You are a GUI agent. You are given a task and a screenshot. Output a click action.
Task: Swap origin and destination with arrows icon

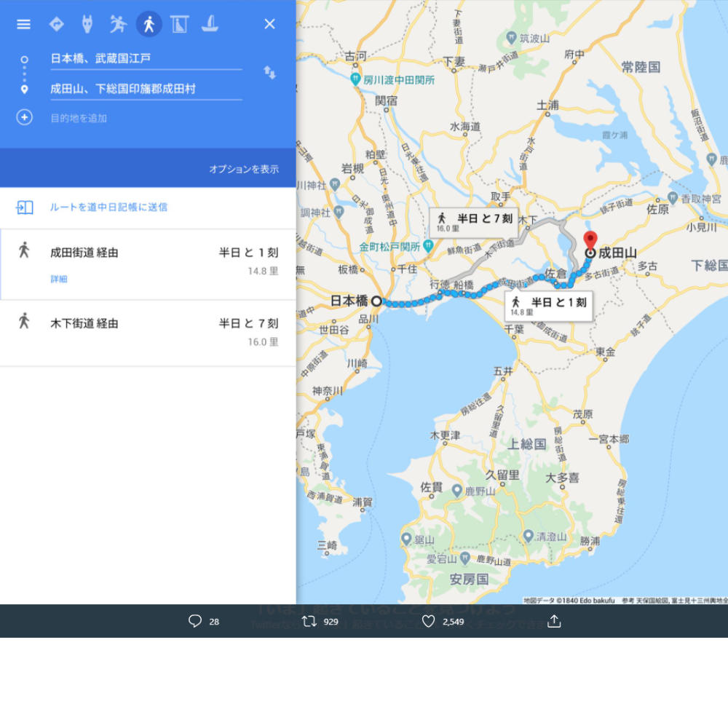(x=270, y=73)
